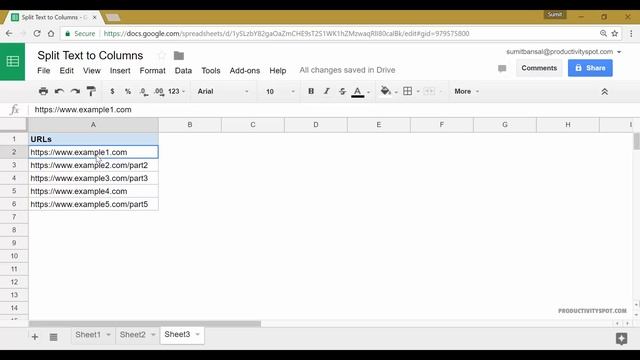
Task: Open Sheet1 tab options arrow
Action: pos(109,335)
